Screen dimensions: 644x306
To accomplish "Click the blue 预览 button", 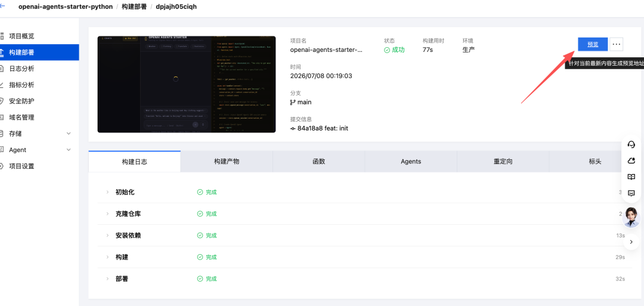I will [x=593, y=44].
